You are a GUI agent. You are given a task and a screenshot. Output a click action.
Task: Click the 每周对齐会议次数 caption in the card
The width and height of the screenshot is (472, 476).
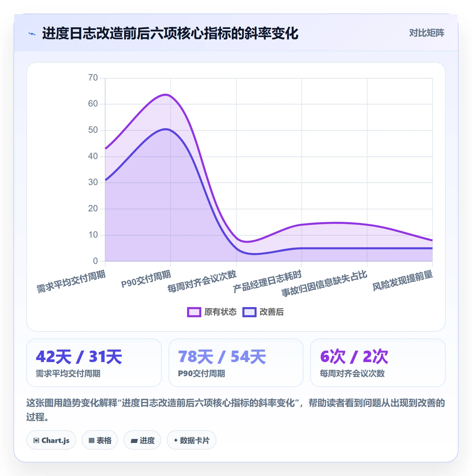tap(352, 374)
